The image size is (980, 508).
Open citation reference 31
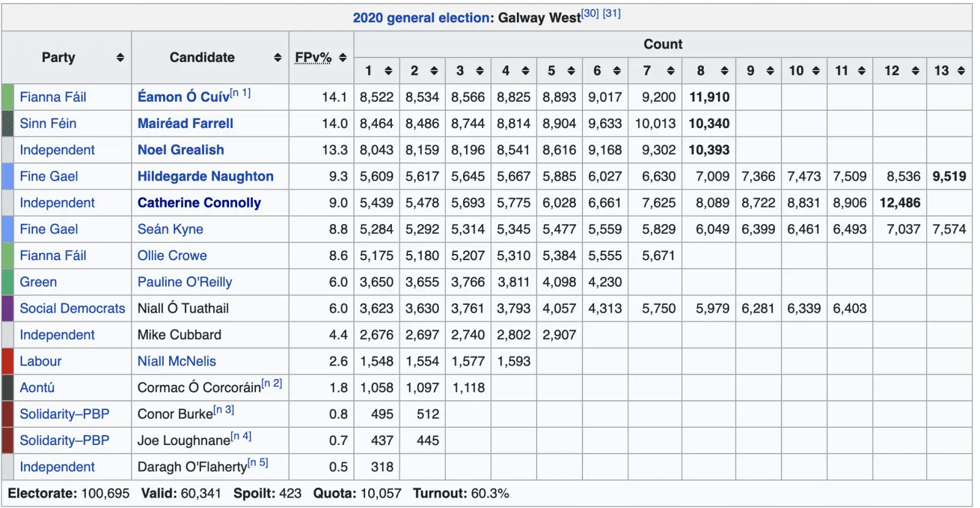click(x=612, y=13)
